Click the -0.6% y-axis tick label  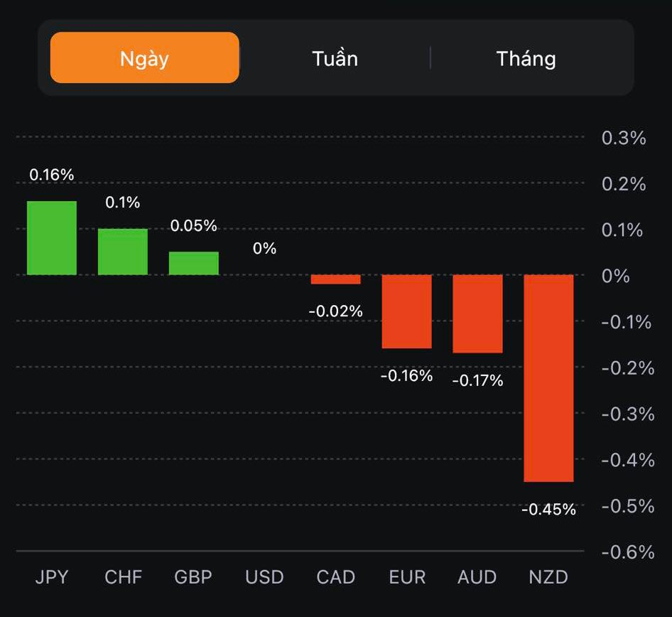pos(627,552)
